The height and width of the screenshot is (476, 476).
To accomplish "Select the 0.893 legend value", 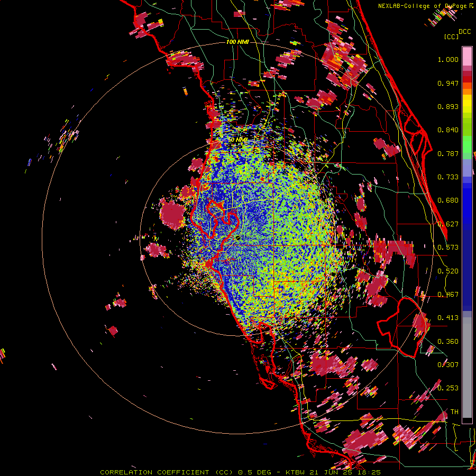I will (x=448, y=106).
